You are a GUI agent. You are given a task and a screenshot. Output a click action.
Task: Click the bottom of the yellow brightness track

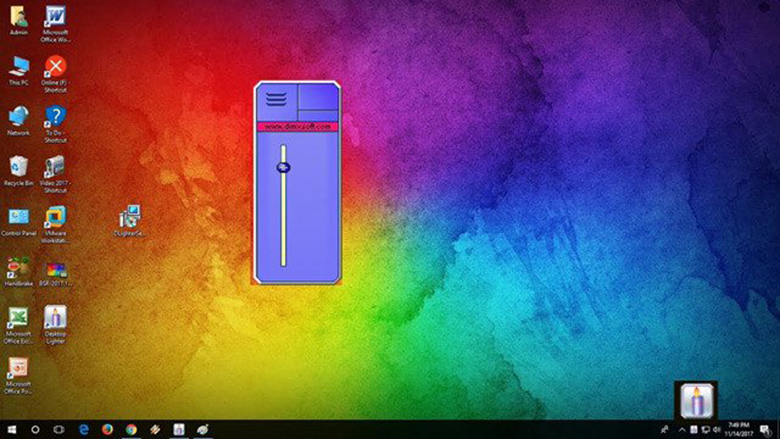(x=284, y=263)
